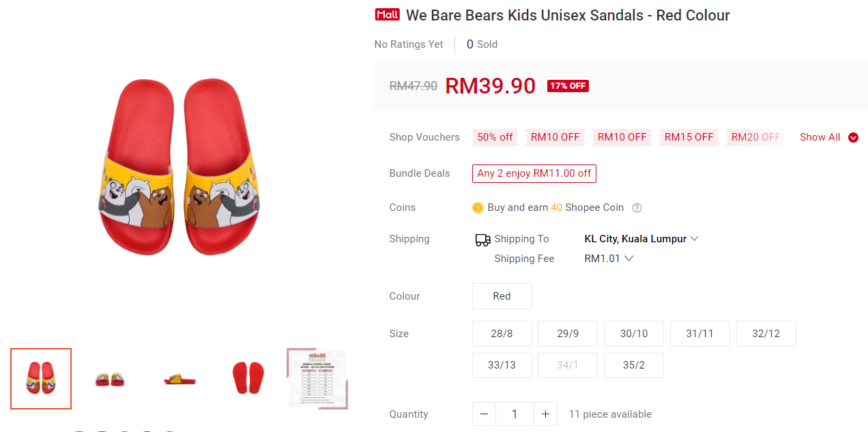This screenshot has width=868, height=432.
Task: Choose size 32/12
Action: point(766,334)
